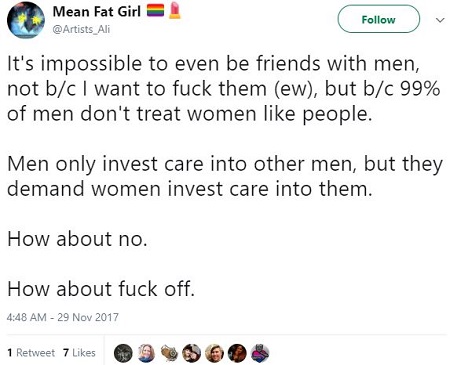
Task: Click the lipstick emoji beside the name
Action: [175, 11]
